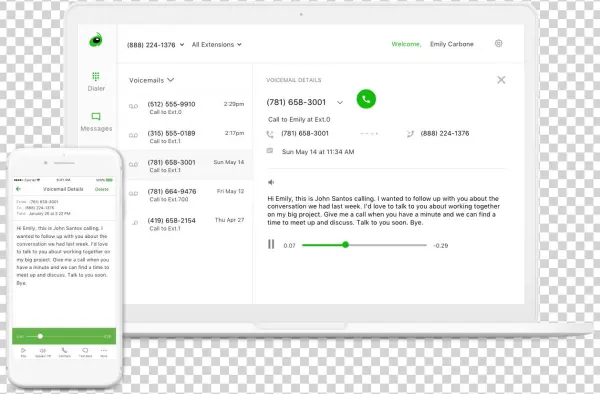Select voicemail from (512) 555-9910

coord(186,107)
